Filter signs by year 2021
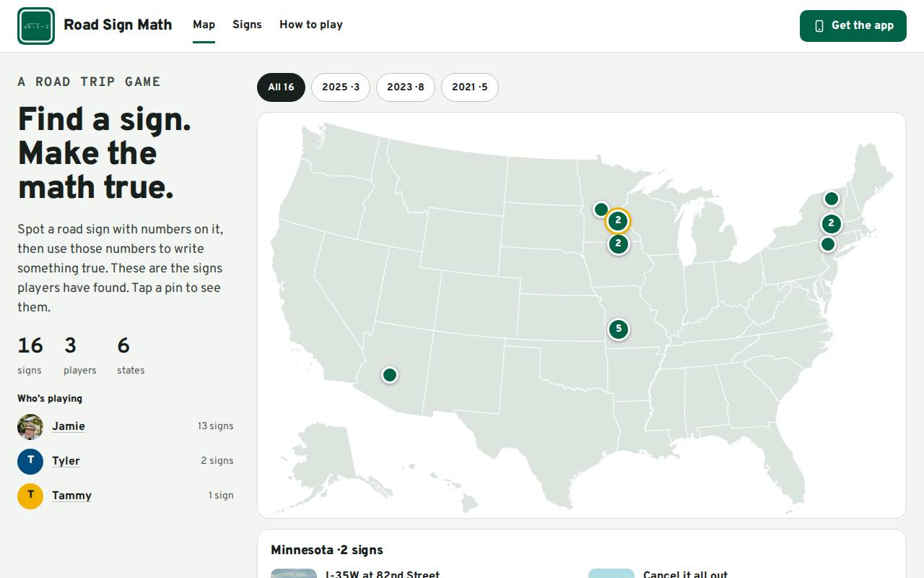This screenshot has width=924, height=578. (470, 87)
